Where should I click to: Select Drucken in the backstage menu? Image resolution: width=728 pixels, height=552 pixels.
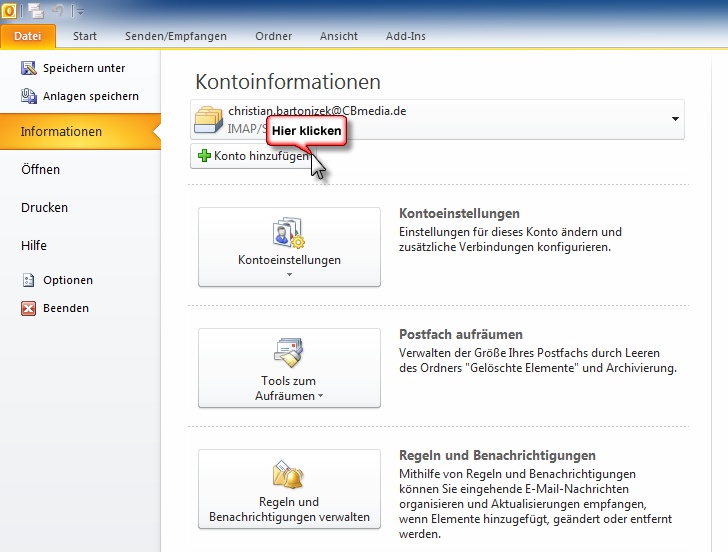(x=45, y=208)
